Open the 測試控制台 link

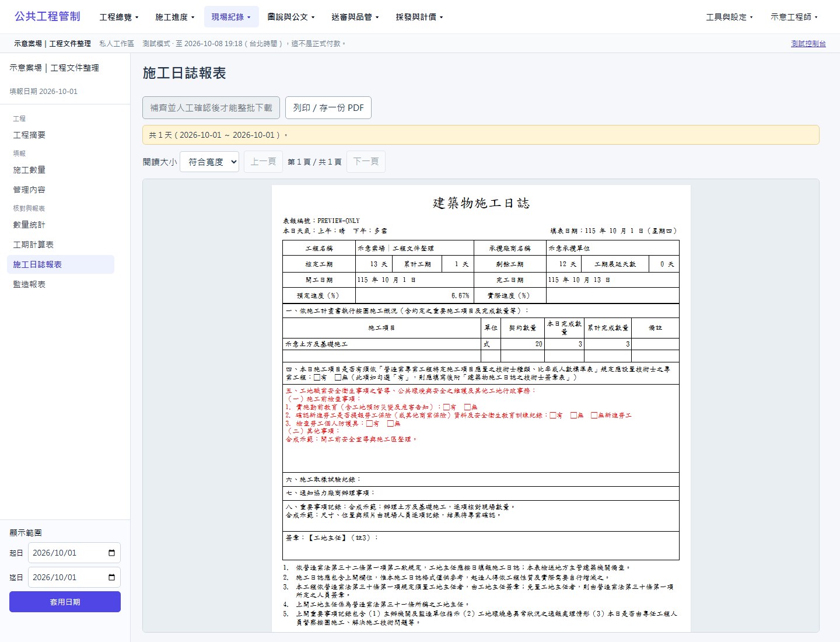pos(808,44)
